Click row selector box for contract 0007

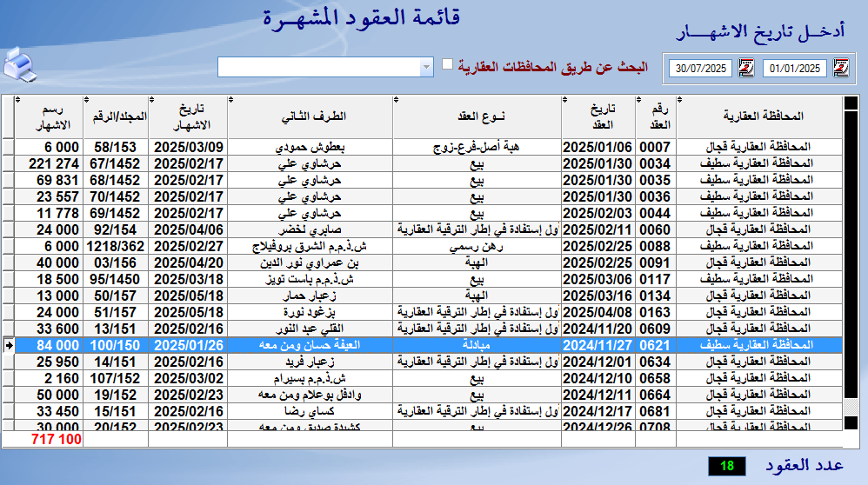(x=9, y=147)
